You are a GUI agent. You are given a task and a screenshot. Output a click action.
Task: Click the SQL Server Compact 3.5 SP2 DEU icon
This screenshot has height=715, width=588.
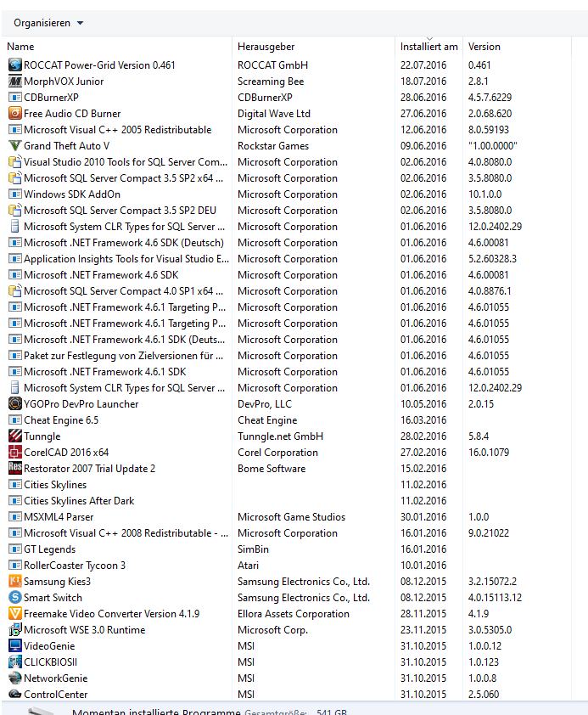coord(15,211)
